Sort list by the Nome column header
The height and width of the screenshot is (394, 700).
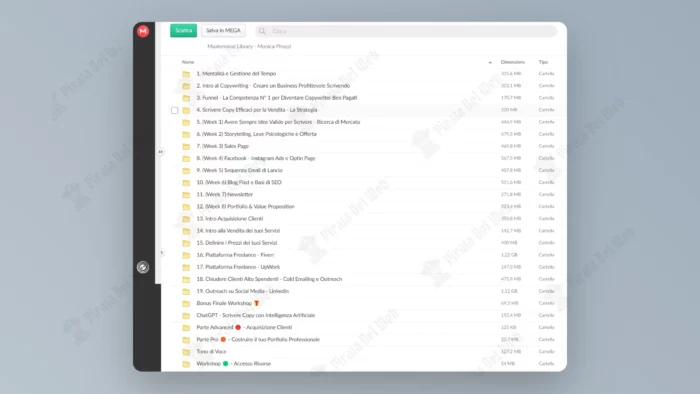188,62
